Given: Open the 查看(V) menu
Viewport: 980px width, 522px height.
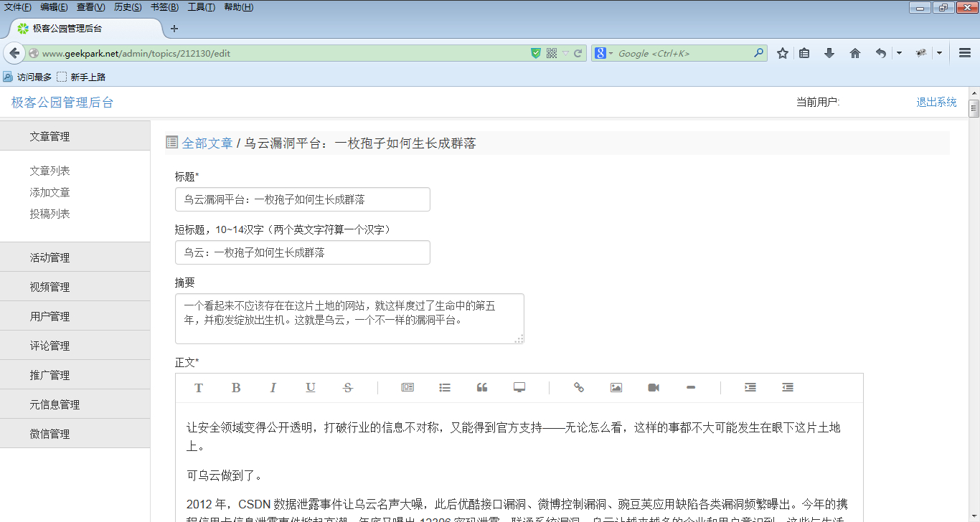Looking at the screenshot, I should point(91,7).
